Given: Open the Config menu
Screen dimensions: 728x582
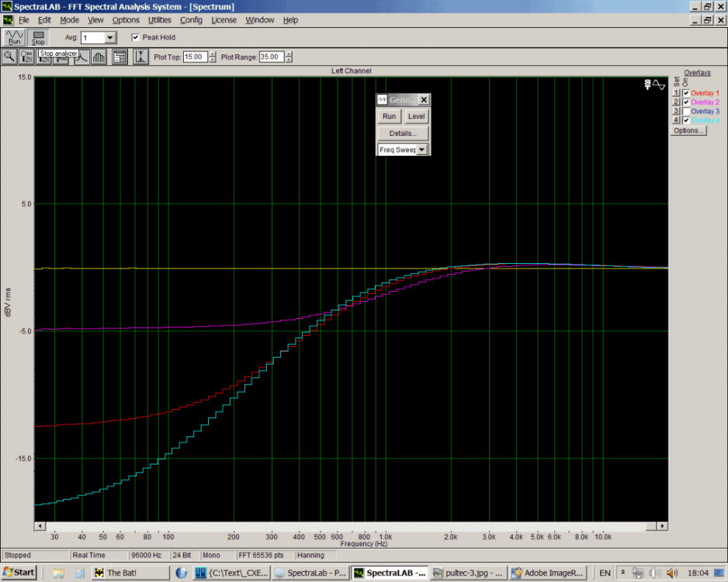Looking at the screenshot, I should (x=191, y=19).
